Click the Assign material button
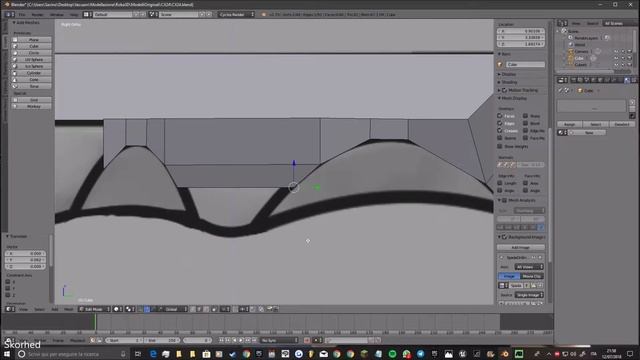 pyautogui.click(x=569, y=124)
